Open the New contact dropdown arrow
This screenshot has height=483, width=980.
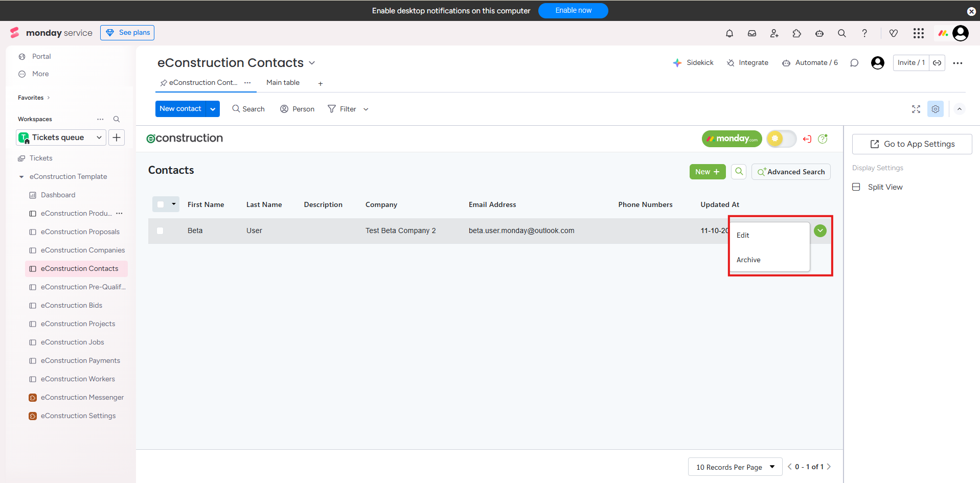click(x=213, y=109)
